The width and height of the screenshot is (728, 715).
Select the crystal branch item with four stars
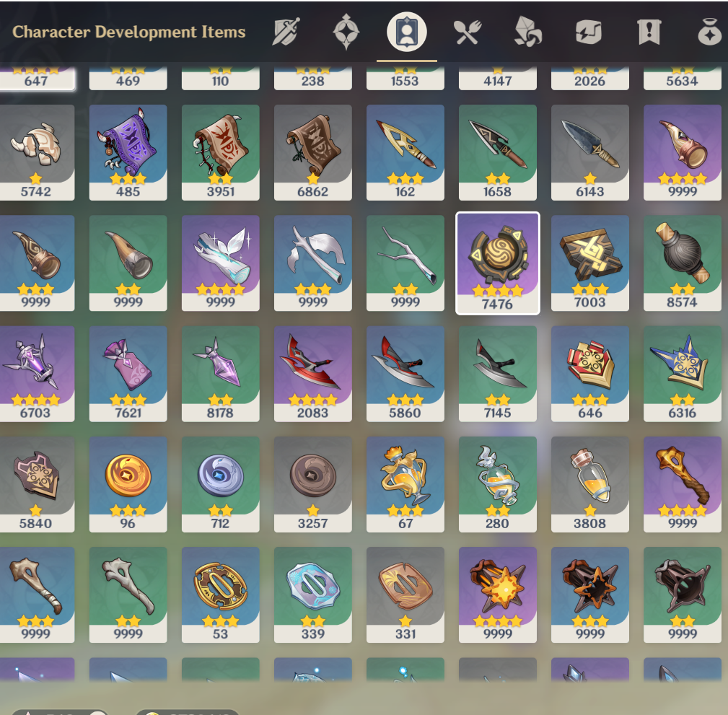221,263
